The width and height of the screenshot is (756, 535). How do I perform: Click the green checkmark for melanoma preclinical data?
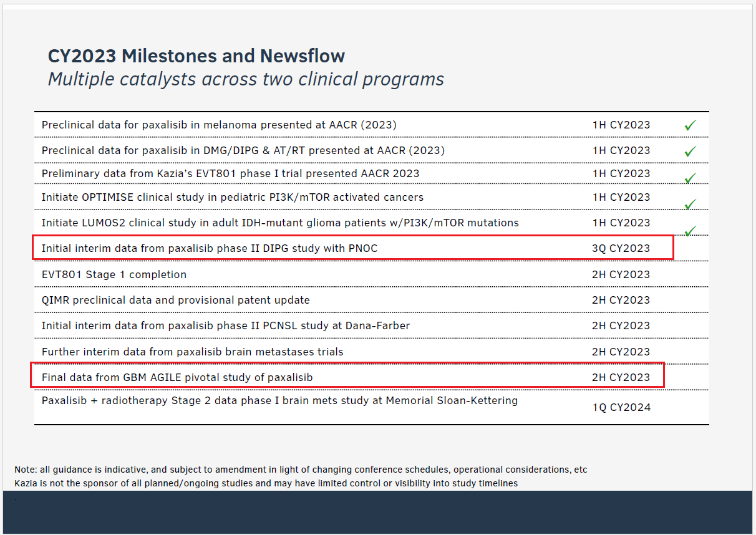coord(690,125)
